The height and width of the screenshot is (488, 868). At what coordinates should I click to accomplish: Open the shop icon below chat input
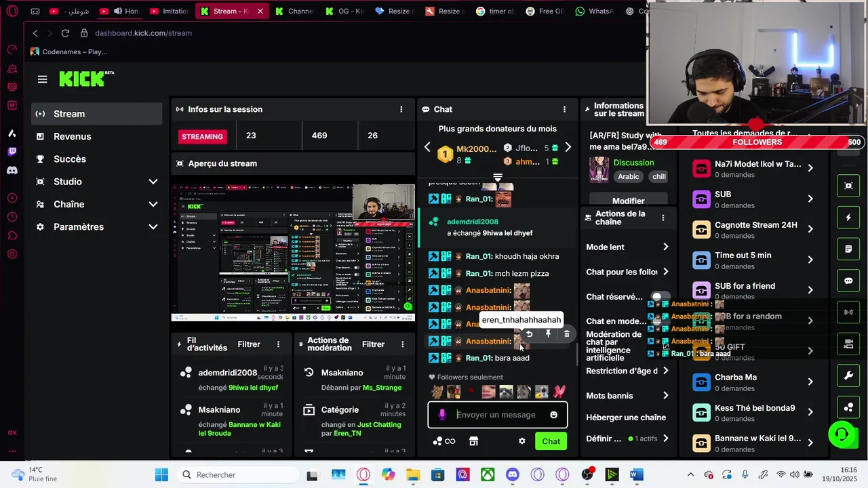(473, 441)
